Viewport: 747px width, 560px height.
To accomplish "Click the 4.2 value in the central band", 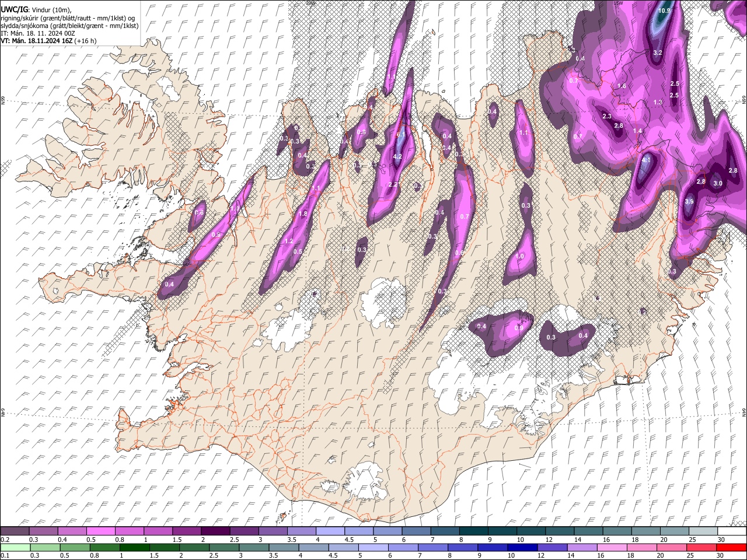I will click(398, 157).
